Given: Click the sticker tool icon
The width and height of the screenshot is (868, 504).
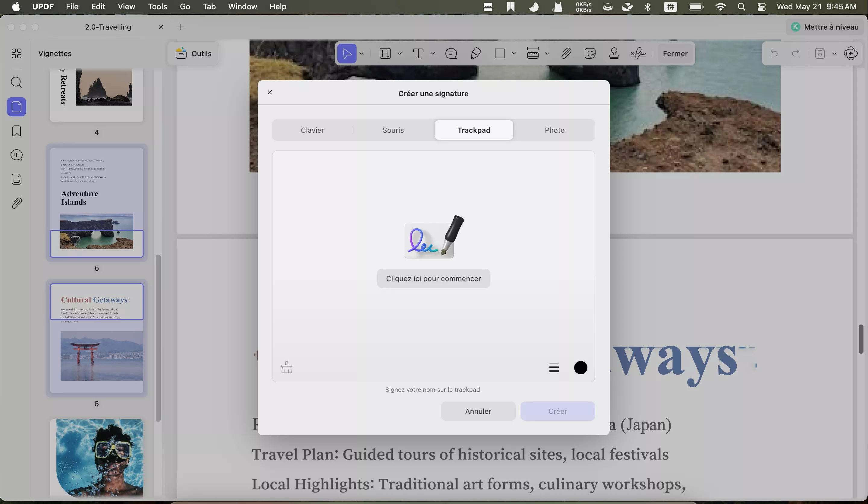Looking at the screenshot, I should tap(590, 53).
